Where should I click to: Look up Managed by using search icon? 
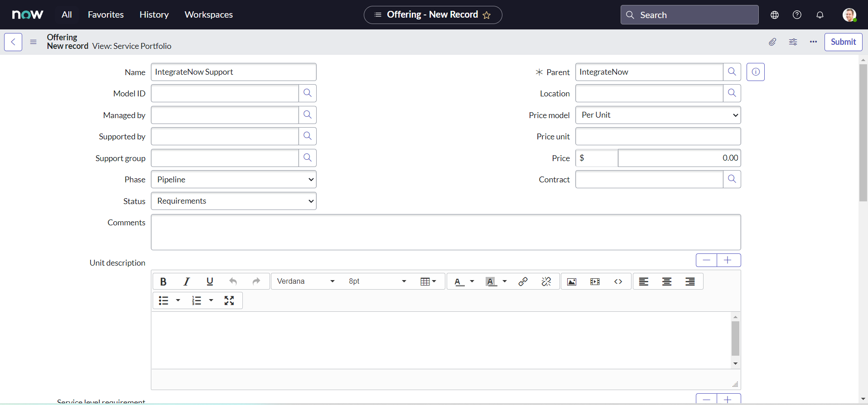(x=308, y=115)
